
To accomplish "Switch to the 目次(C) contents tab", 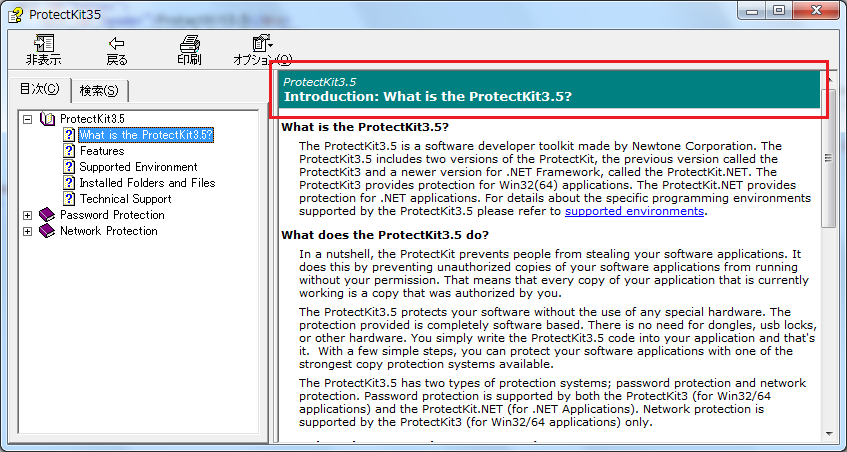I will (39, 89).
